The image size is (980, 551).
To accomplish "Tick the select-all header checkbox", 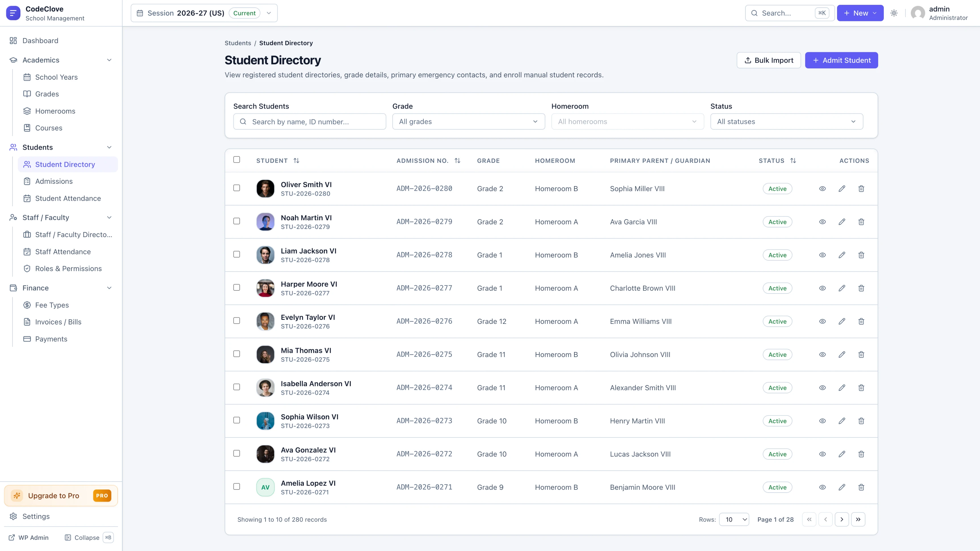I will [237, 160].
